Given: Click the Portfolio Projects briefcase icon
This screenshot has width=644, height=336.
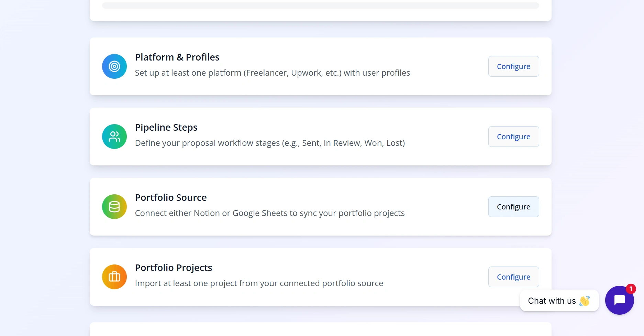Looking at the screenshot, I should tap(114, 277).
